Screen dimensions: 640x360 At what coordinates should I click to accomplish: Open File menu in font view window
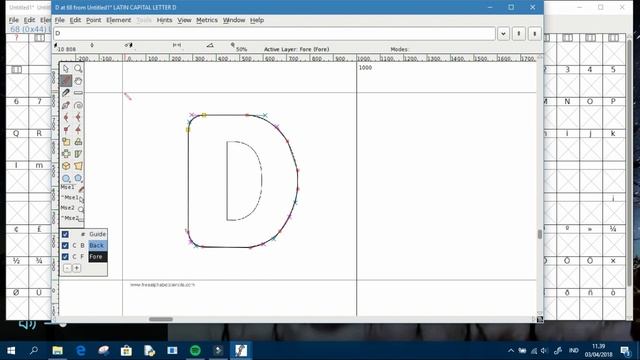coord(13,20)
